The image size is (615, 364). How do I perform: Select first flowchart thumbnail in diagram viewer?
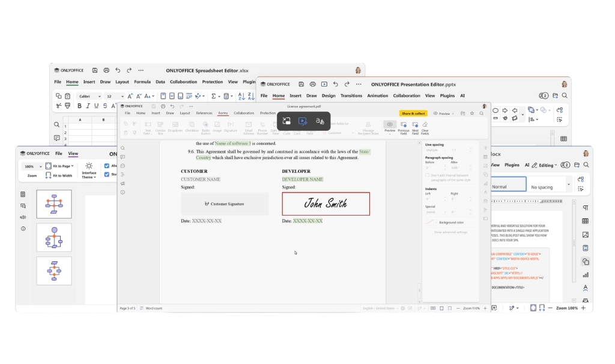54,204
